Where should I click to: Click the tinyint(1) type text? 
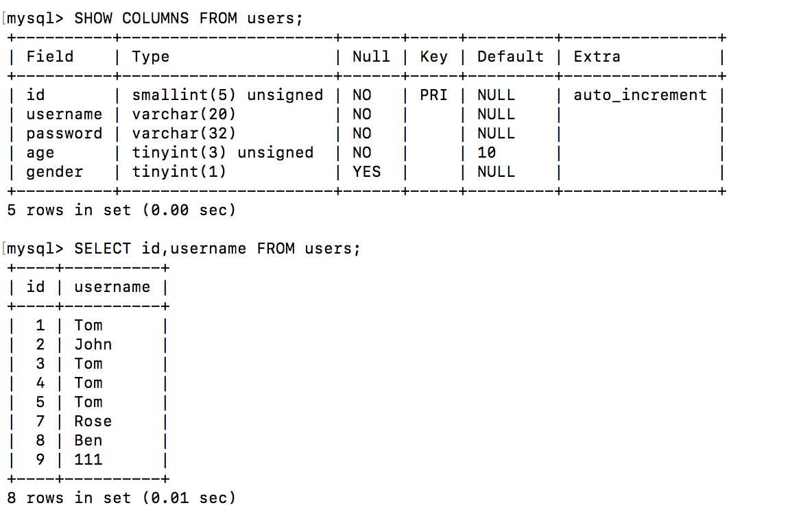coord(179,172)
